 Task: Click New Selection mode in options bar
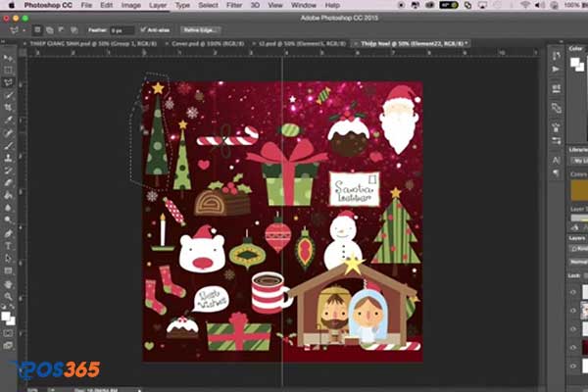click(37, 30)
